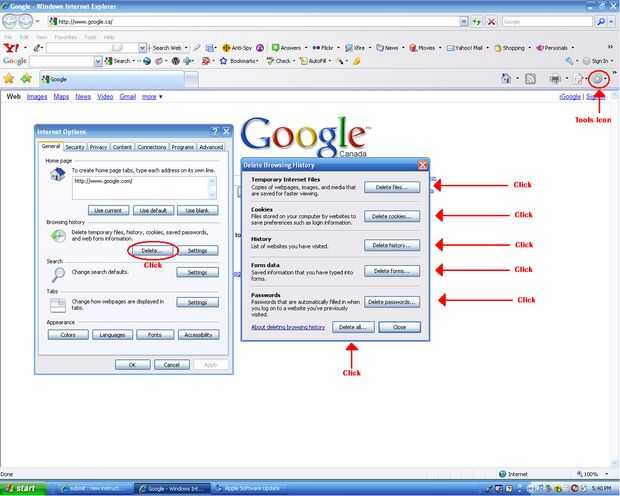Click the RSS Feeds icon in command bar
Screen dimensions: 620x496
[x=530, y=79]
